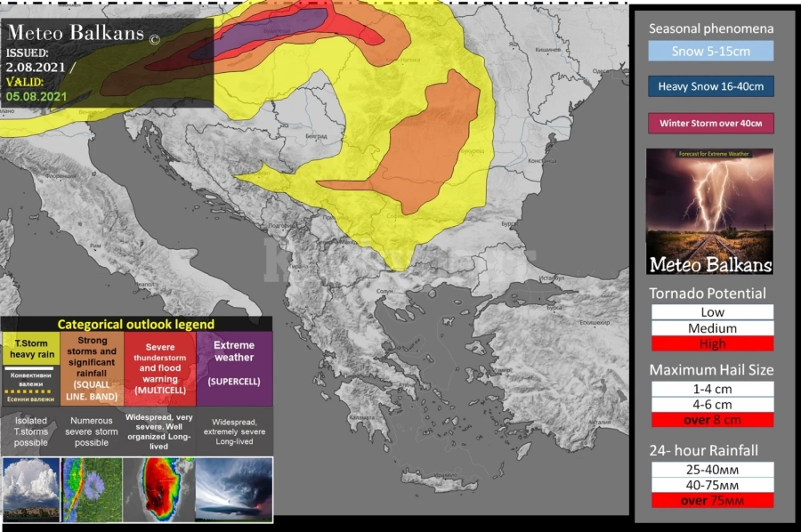Image resolution: width=801 pixels, height=532 pixels.
Task: Select the over 8 cm hail size box
Action: tap(712, 420)
